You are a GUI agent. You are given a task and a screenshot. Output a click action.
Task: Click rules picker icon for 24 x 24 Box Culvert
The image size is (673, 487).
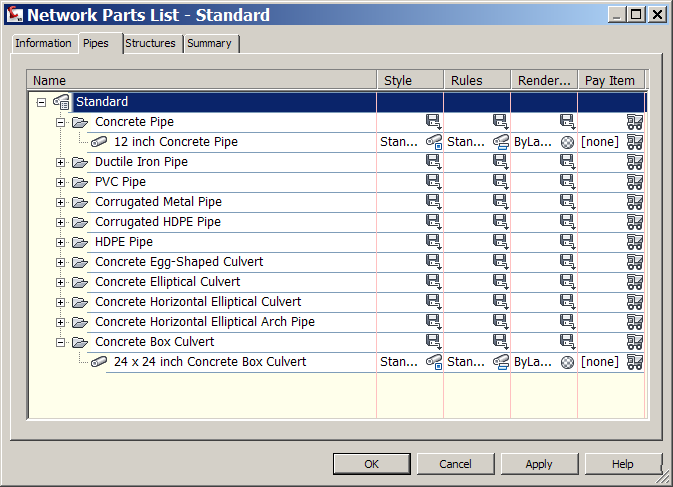pos(500,362)
